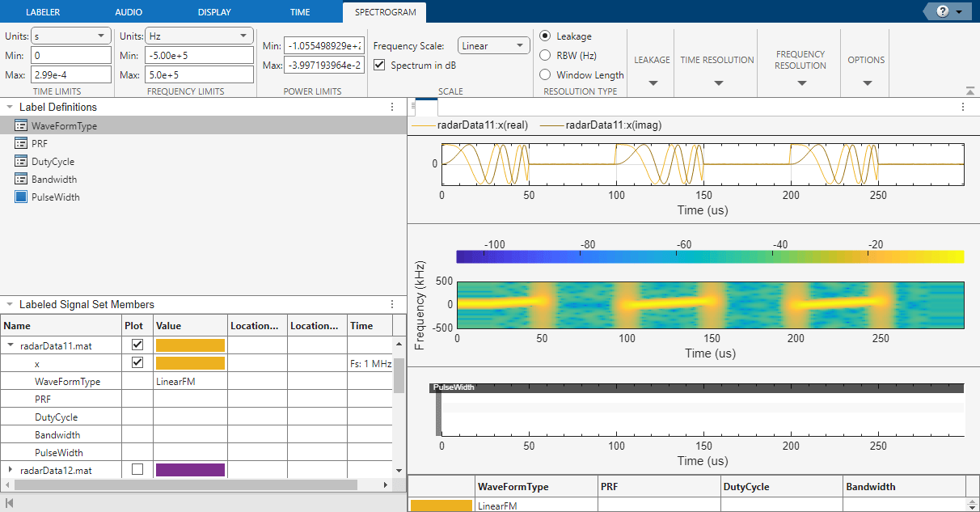This screenshot has height=512, width=980.
Task: Open the Help question mark button
Action: click(x=942, y=11)
